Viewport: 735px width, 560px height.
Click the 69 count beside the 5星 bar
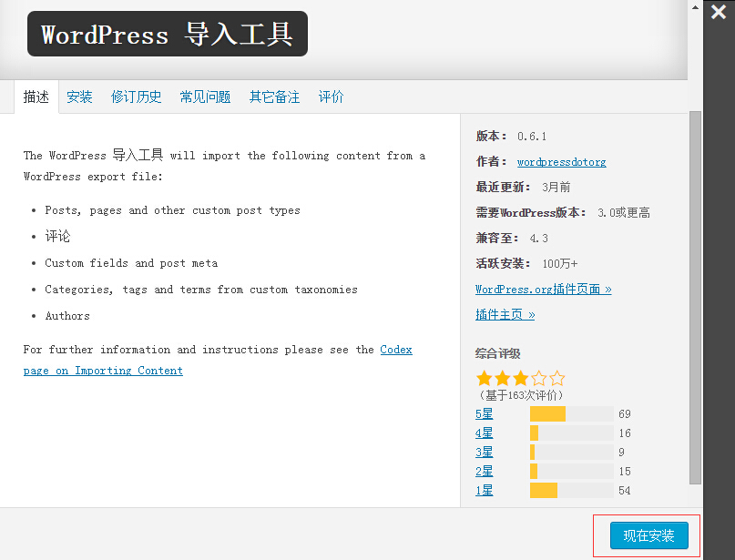click(x=625, y=413)
